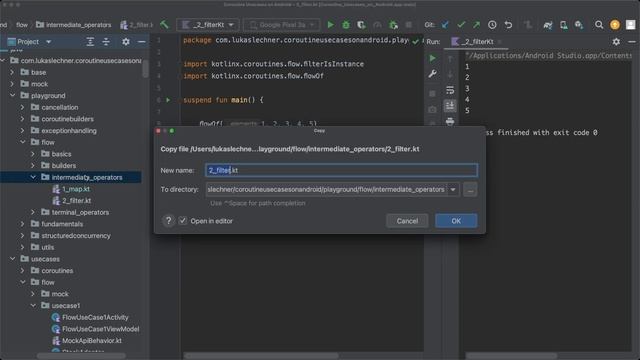This screenshot has height=360, width=640.
Task: Hide the Project panel with minus icon
Action: point(141,42)
